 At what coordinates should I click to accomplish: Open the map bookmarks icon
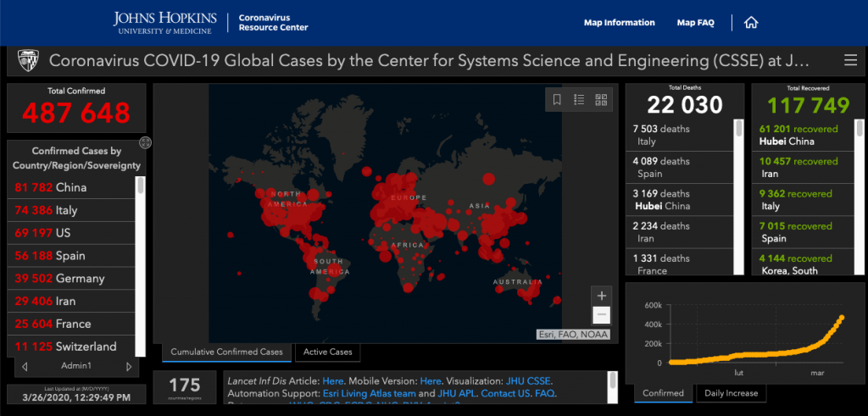pos(557,100)
